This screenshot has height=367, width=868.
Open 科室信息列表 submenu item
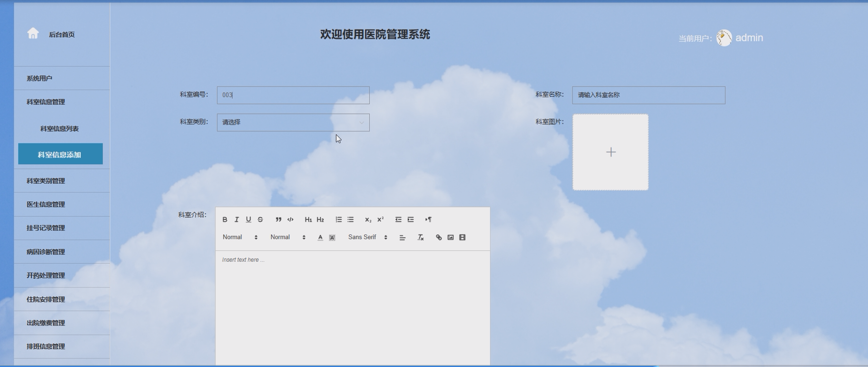[59, 129]
